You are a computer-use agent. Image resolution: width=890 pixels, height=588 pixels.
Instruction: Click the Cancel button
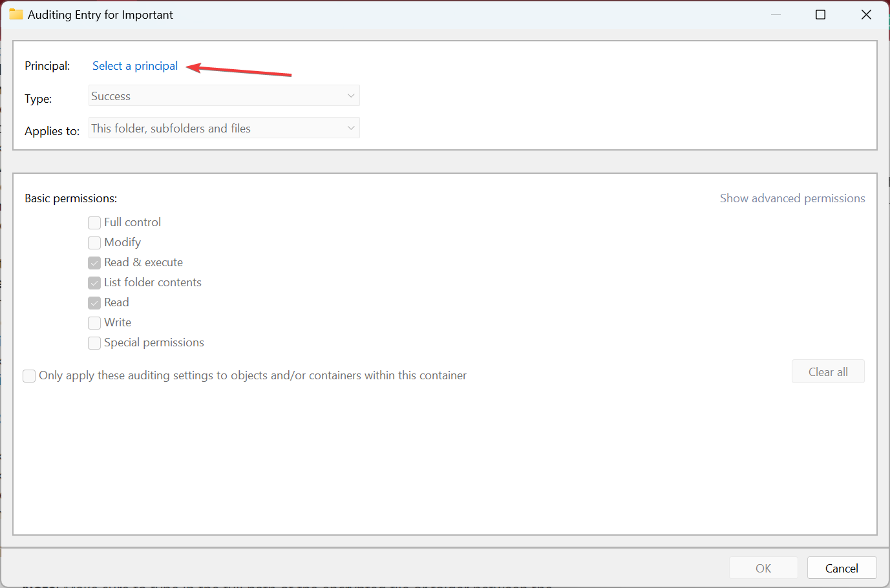click(842, 568)
